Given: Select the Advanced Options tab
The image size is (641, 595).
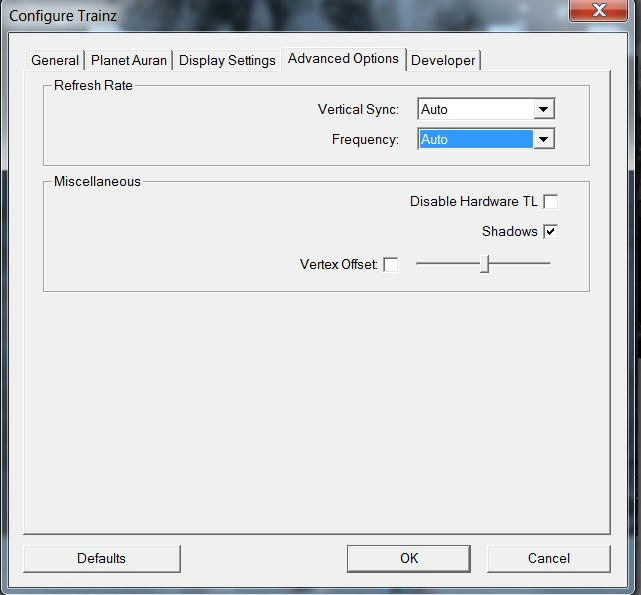Looking at the screenshot, I should tap(343, 59).
